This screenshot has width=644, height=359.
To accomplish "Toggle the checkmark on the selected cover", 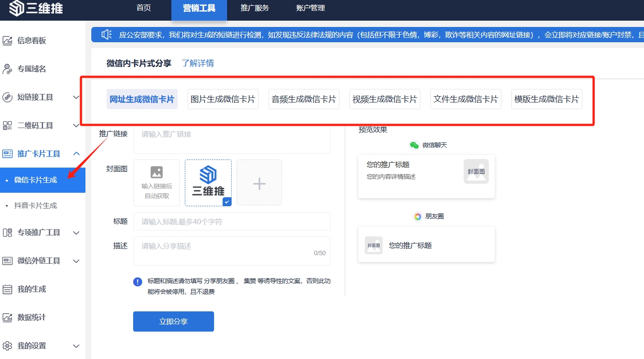I will 227,202.
